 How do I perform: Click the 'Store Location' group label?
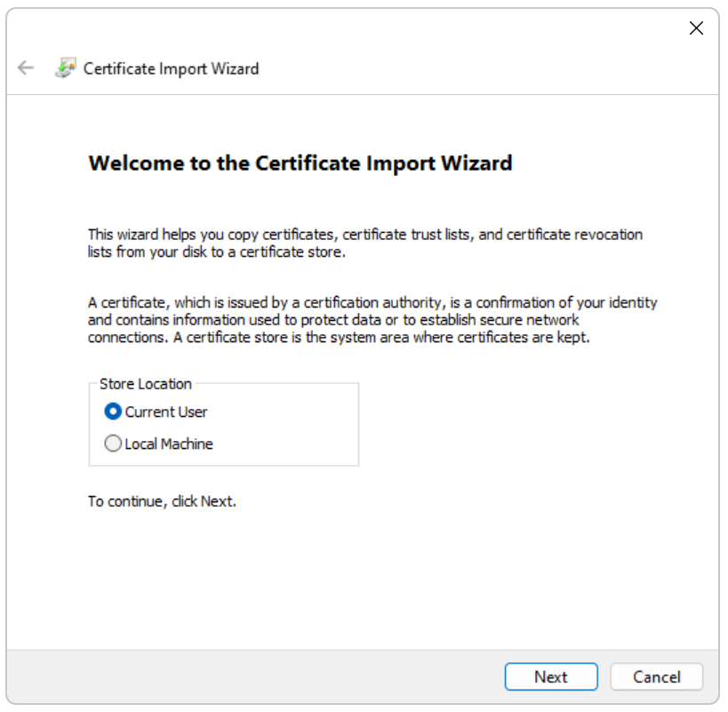[x=145, y=384]
